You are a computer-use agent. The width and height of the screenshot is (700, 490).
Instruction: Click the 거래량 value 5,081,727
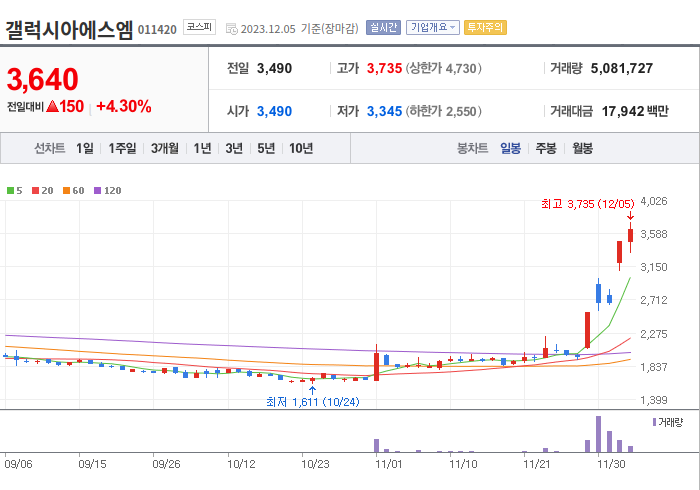(621, 68)
